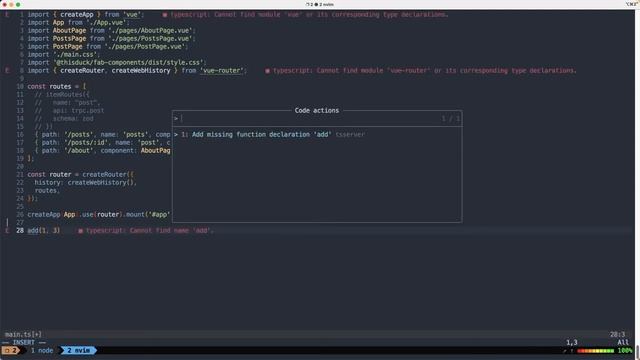This screenshot has width=640, height=360.
Task: Click the 'All' scroll position indicator
Action: (x=623, y=342)
